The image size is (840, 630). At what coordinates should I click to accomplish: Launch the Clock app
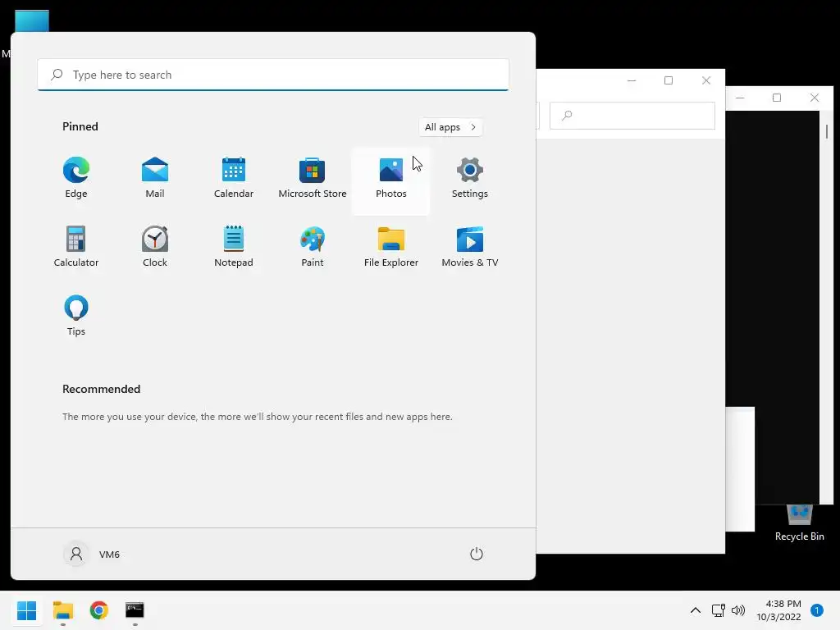coord(155,247)
